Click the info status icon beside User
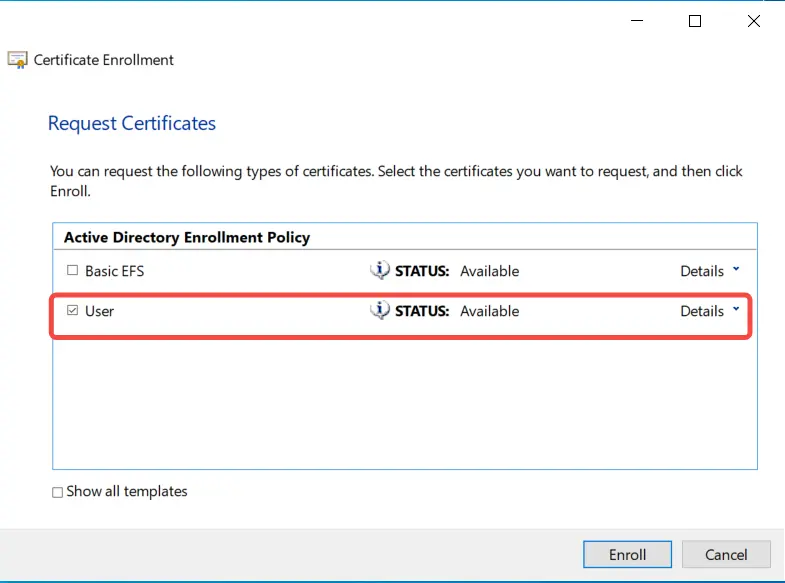The image size is (785, 583). (379, 310)
